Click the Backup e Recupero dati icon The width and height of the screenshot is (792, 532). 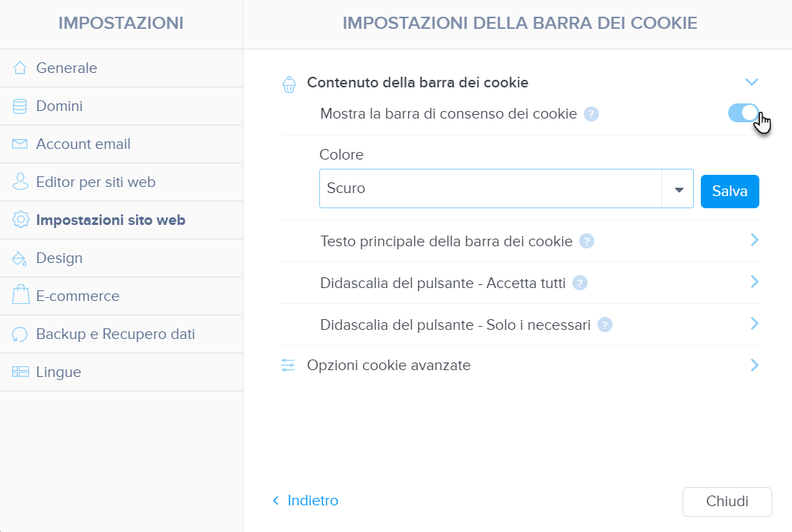point(20,334)
